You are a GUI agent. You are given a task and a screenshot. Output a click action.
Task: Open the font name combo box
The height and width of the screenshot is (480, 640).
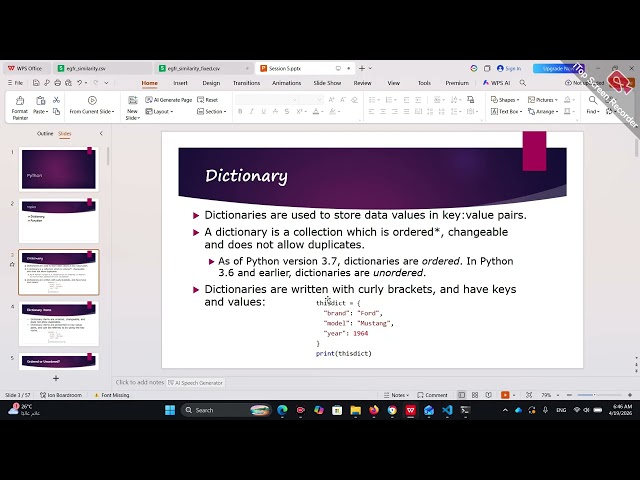[266, 100]
